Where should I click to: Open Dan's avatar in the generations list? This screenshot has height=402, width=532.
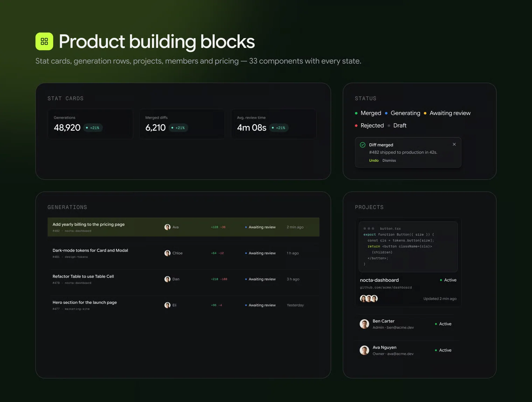coord(167,279)
